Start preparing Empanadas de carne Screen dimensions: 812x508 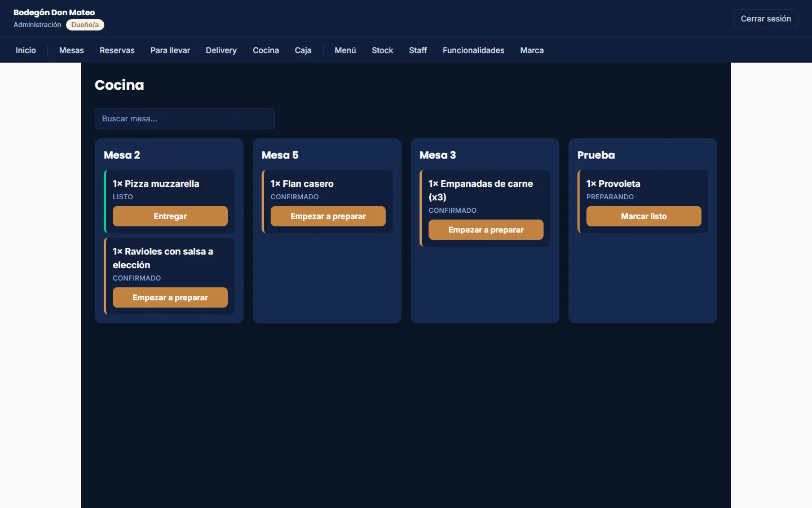(486, 230)
